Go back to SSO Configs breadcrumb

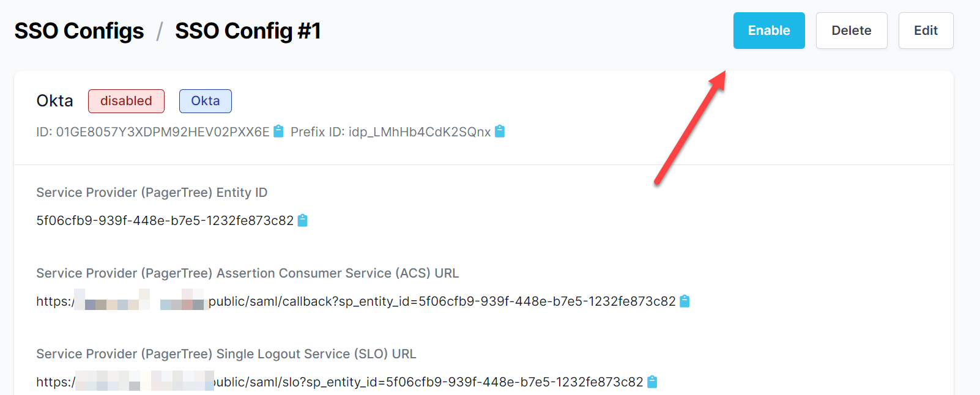80,31
